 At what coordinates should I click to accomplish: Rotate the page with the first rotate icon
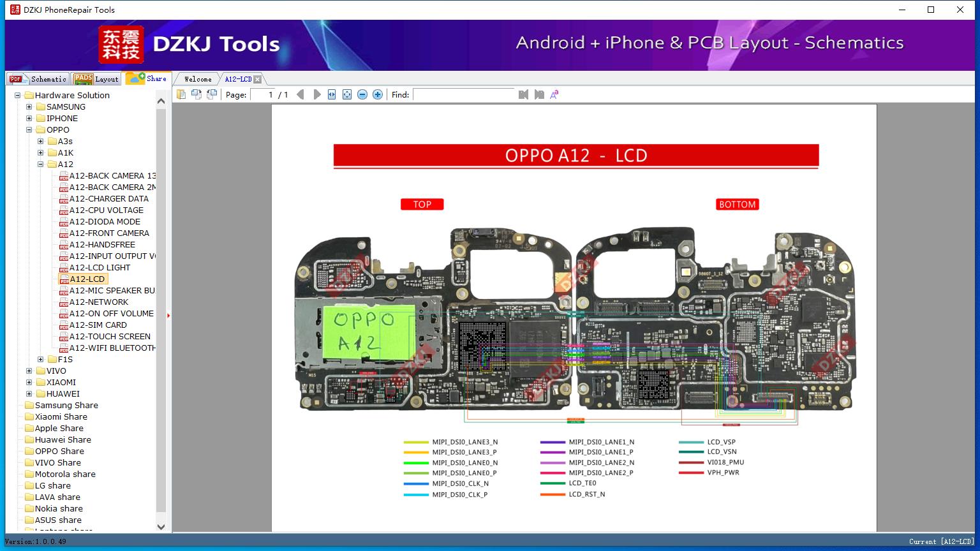197,94
